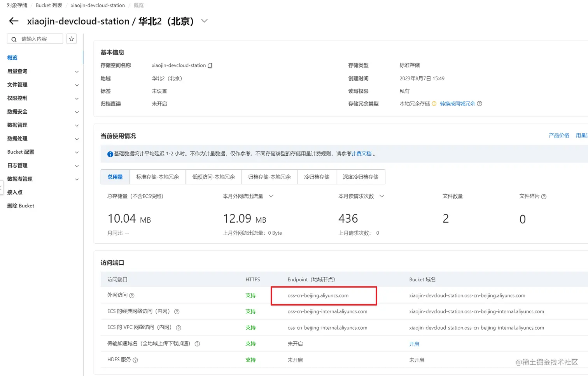
Task: Click xiaojin-devcloud-station breadcrumb link
Action: pos(98,5)
